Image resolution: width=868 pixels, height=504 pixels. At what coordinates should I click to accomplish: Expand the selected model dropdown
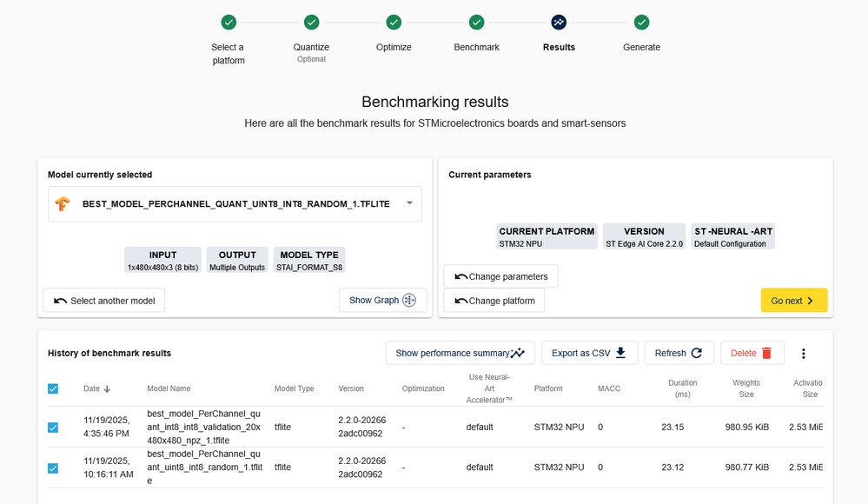tap(409, 203)
